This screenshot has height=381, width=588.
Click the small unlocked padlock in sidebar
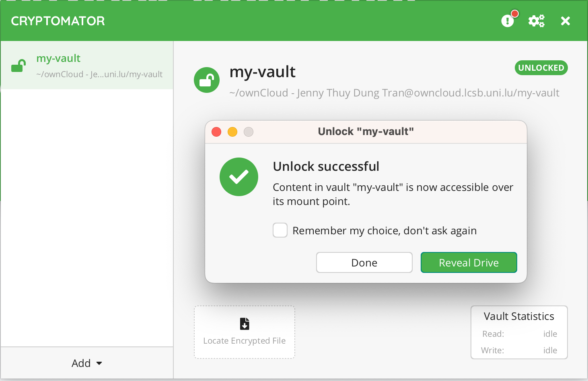point(19,66)
